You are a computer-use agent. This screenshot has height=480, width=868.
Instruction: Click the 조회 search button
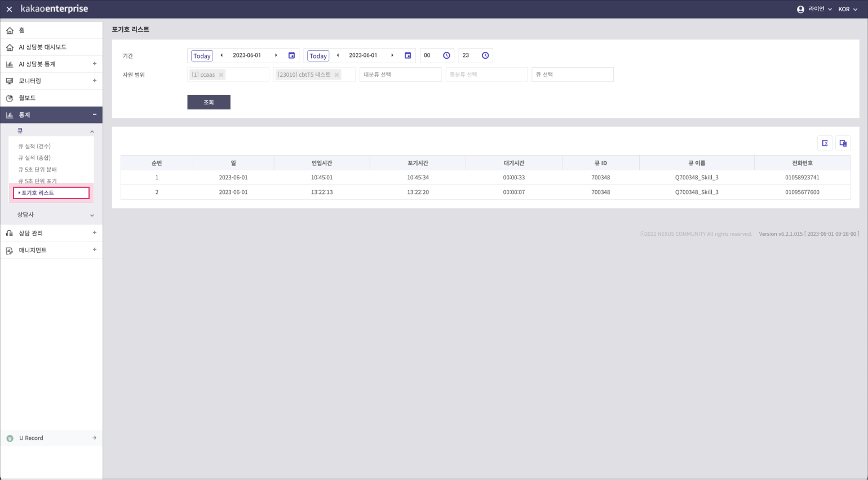pos(209,102)
